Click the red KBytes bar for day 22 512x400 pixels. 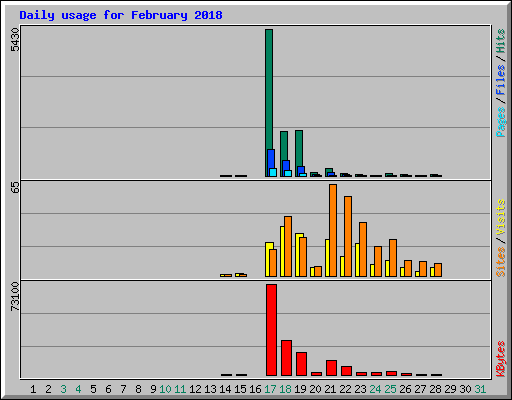point(346,371)
